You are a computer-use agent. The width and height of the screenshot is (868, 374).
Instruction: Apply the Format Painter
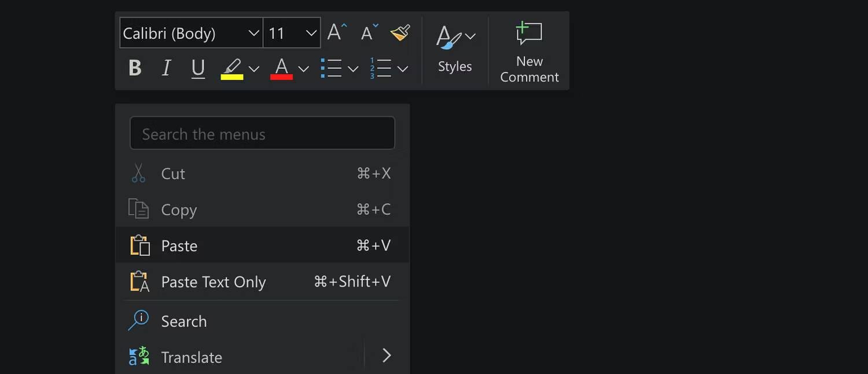click(400, 32)
